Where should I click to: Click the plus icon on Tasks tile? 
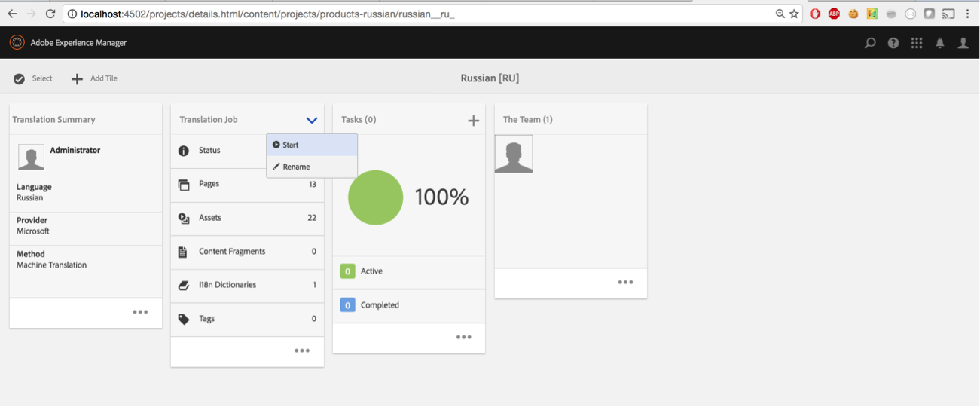coord(473,121)
